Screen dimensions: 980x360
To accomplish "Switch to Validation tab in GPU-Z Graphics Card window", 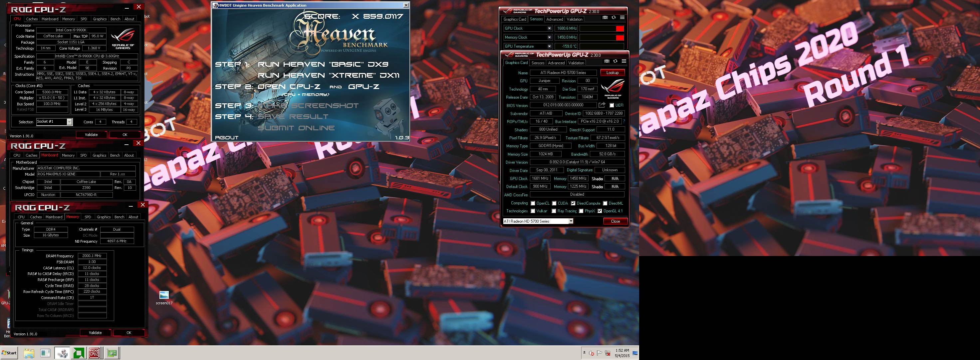I will coord(576,63).
